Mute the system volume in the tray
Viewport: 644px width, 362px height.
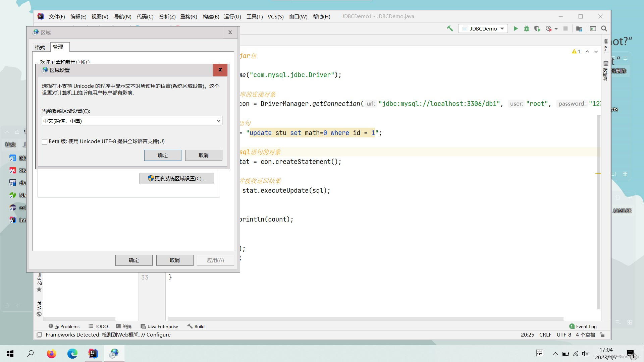[586, 354]
